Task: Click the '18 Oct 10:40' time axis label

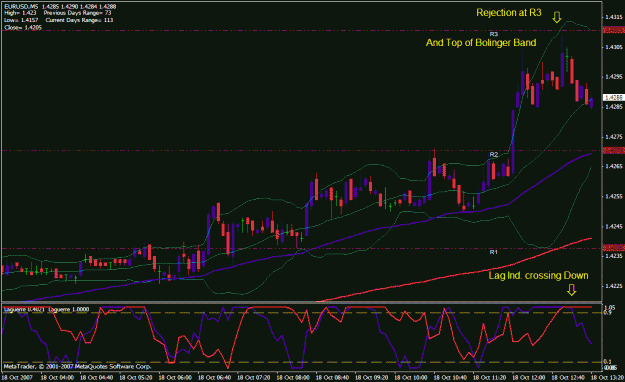Action: point(450,377)
